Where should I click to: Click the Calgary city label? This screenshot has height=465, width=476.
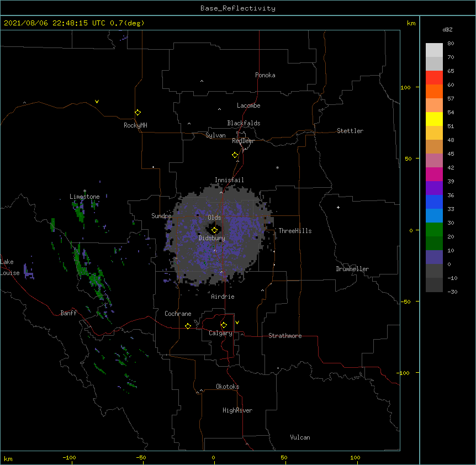pyautogui.click(x=220, y=333)
